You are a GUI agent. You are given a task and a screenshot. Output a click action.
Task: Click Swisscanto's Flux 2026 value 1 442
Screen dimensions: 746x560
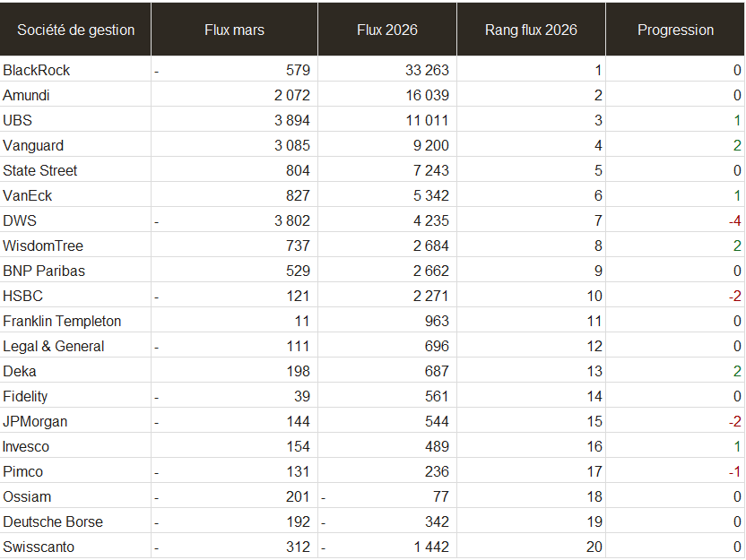431,547
